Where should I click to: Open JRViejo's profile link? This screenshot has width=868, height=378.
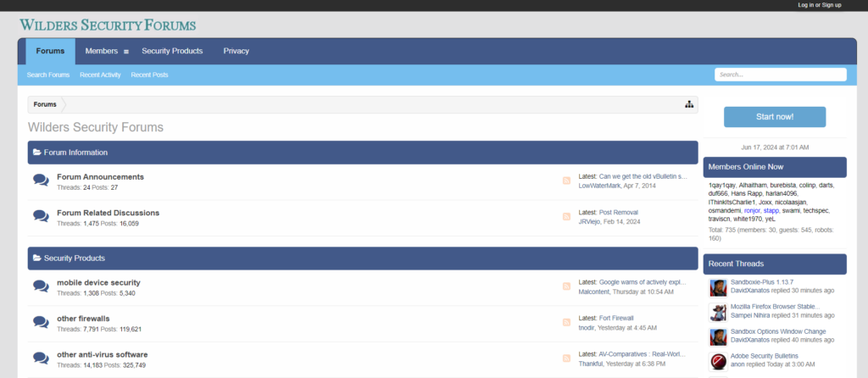[x=589, y=222]
